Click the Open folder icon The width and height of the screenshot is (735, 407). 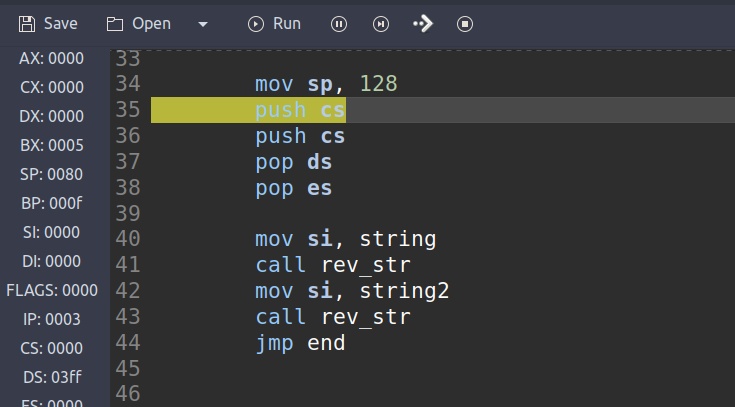tap(115, 23)
